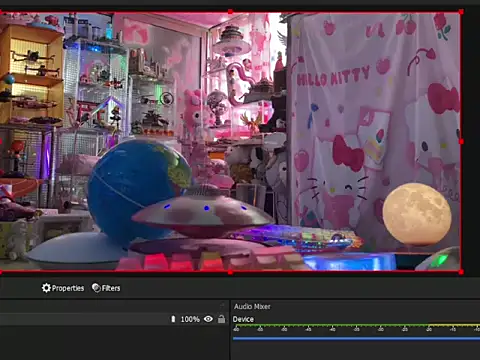This screenshot has width=480, height=360.
Task: Click the top-center red resize handle
Action: tap(230, 12)
